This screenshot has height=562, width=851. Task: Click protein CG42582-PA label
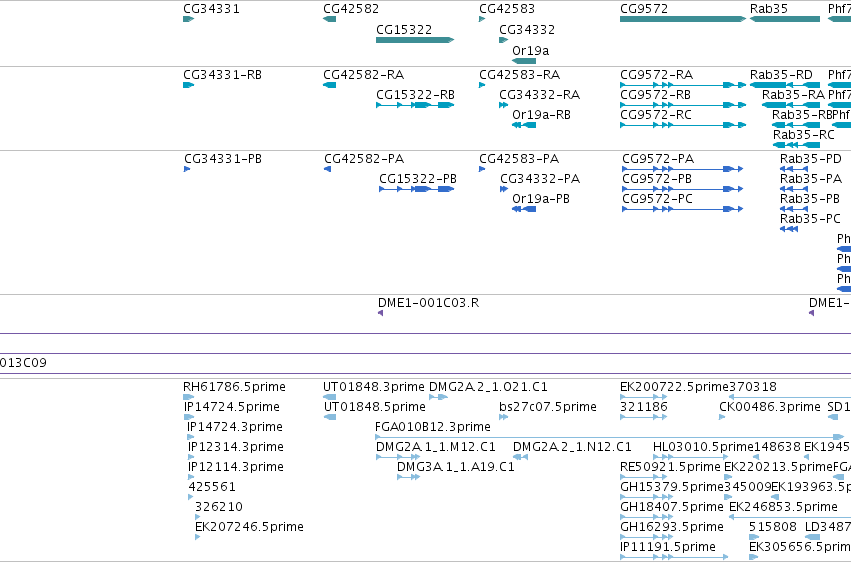pyautogui.click(x=364, y=159)
